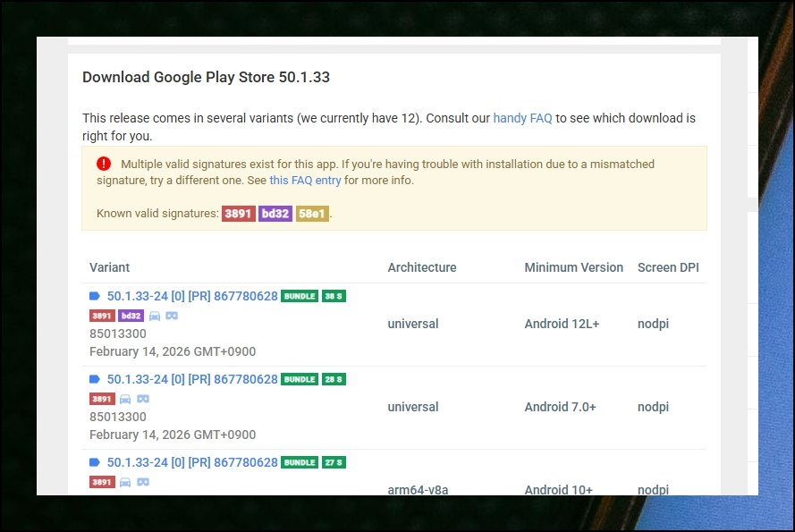
Task: Click the BUNDLE badge in the Android 7.0+ row
Action: pyautogui.click(x=300, y=379)
